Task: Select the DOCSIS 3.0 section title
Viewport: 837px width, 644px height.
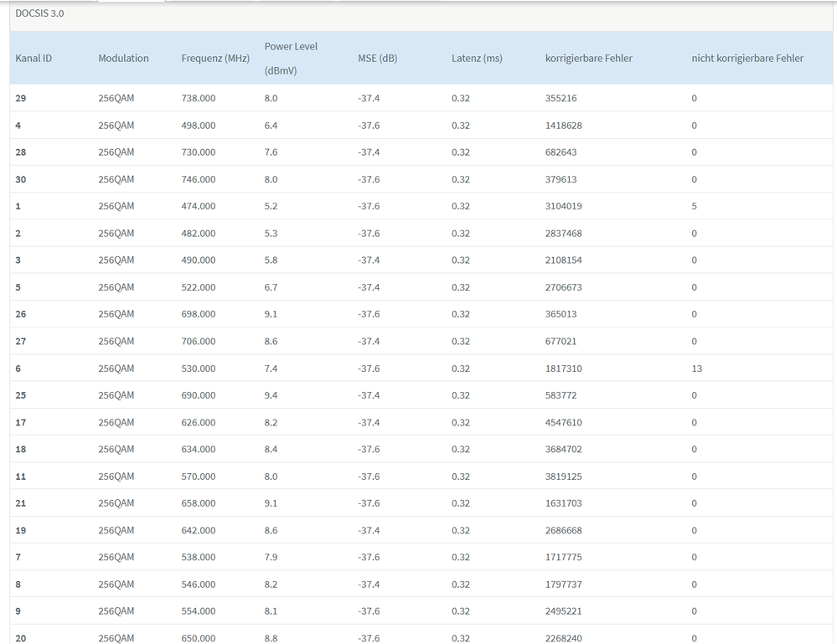Action: (39, 13)
